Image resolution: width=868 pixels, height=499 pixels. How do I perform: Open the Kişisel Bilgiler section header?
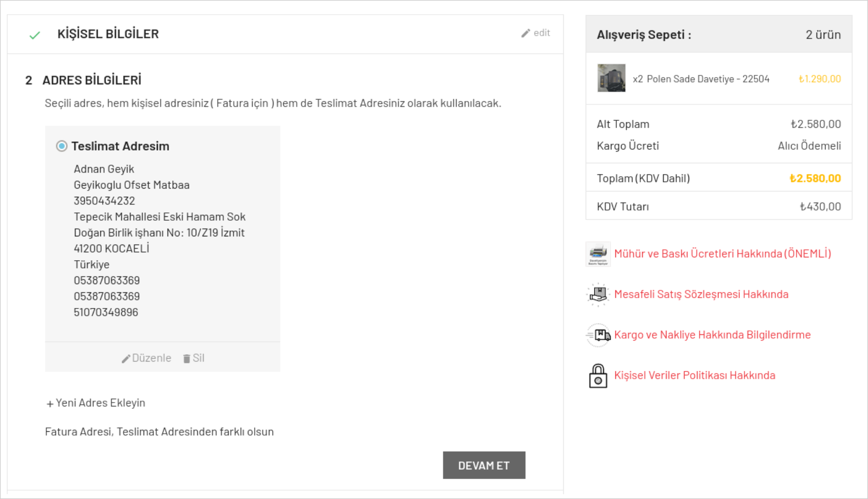click(108, 34)
